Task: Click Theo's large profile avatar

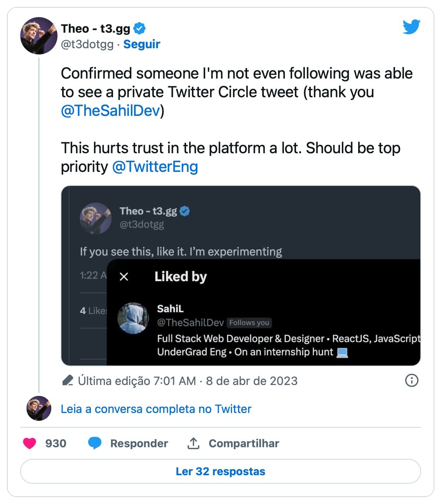Action: [x=38, y=36]
